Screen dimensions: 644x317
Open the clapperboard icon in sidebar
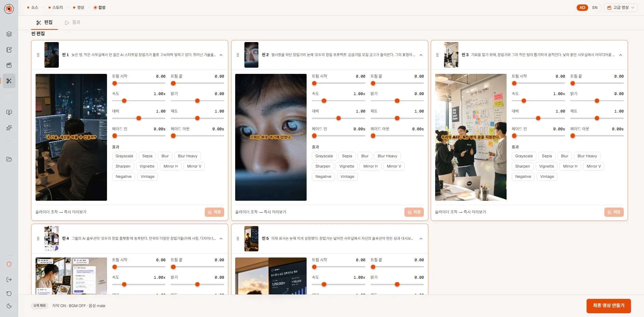pos(9,65)
